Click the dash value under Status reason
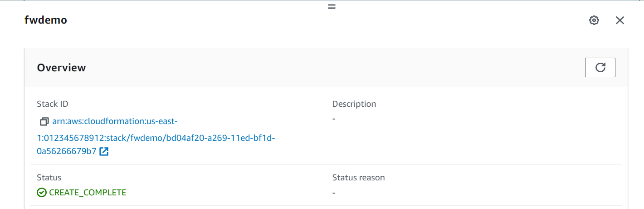 [x=334, y=193]
